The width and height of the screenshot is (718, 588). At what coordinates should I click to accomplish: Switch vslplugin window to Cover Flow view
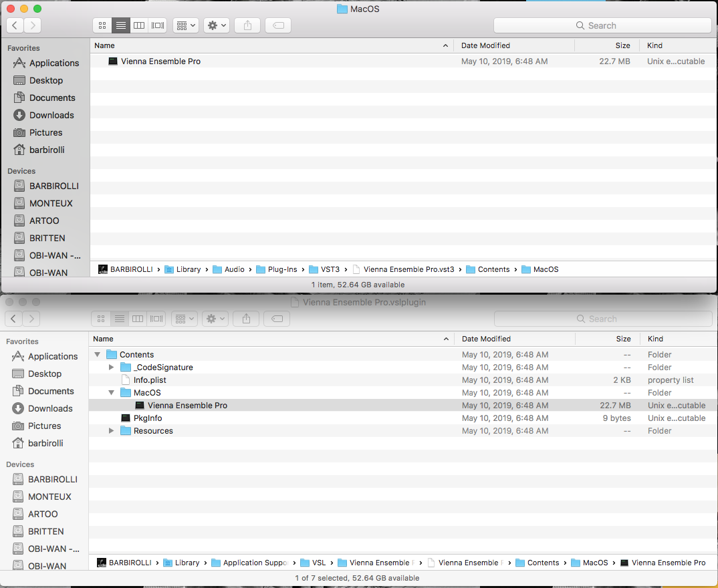[x=156, y=319]
